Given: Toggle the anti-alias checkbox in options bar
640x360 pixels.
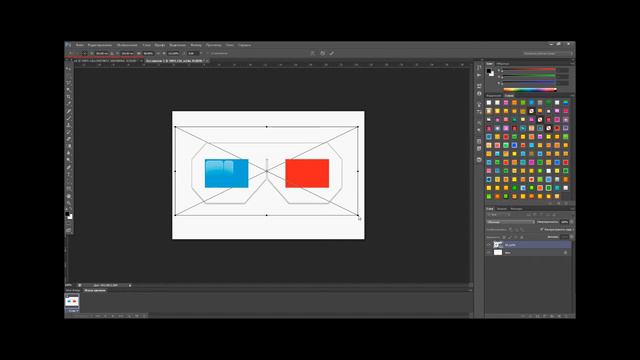Looking at the screenshot, I should coord(212,53).
